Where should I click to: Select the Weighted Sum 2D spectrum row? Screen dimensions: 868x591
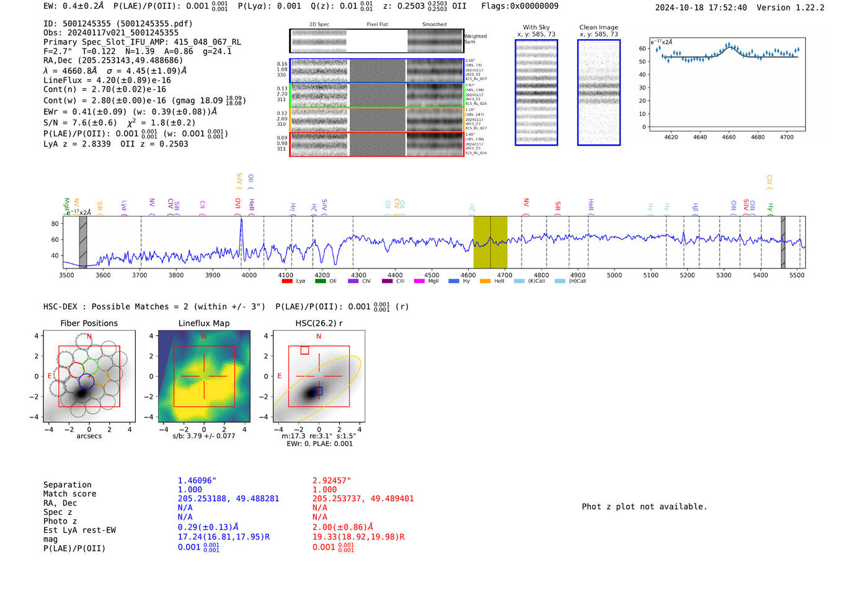(376, 41)
